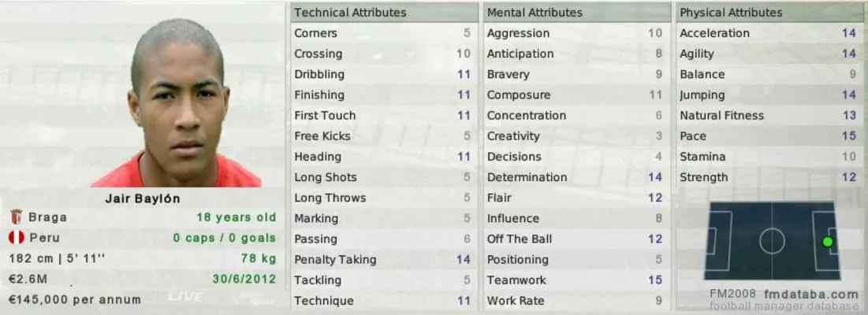Select the Penalty Taking attribute row

[382, 259]
